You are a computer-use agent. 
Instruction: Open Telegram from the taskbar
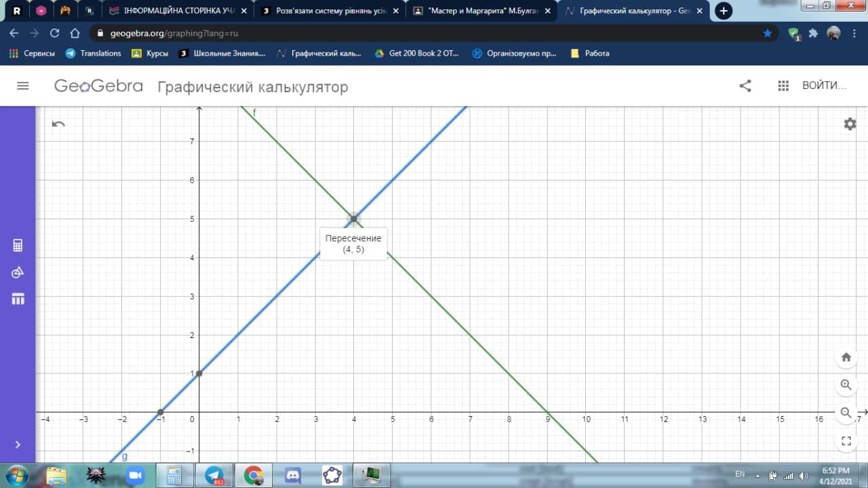tap(215, 474)
